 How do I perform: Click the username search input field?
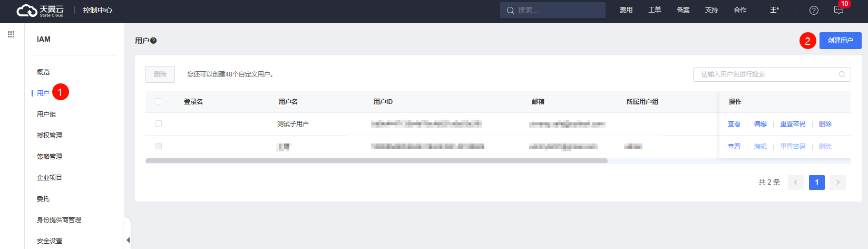pyautogui.click(x=772, y=74)
